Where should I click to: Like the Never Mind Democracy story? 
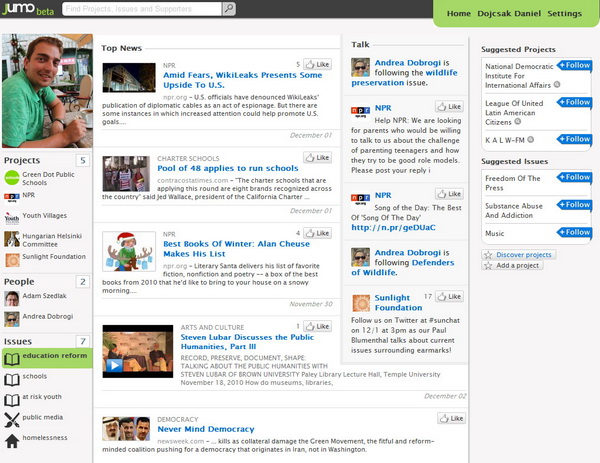click(x=452, y=418)
